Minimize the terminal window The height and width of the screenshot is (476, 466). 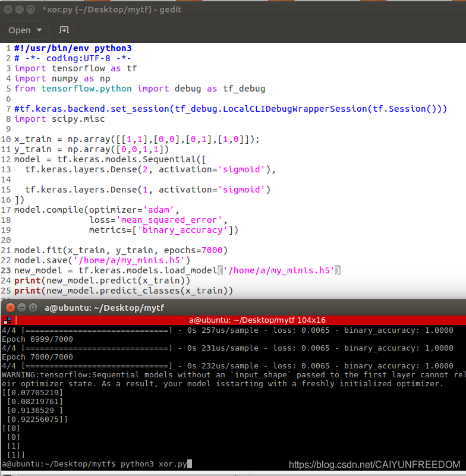coord(21,308)
